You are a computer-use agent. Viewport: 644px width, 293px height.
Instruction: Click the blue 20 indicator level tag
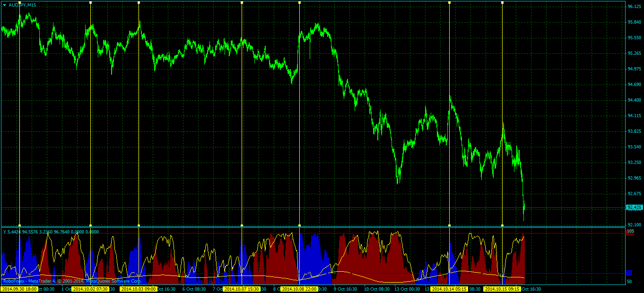tap(629, 273)
